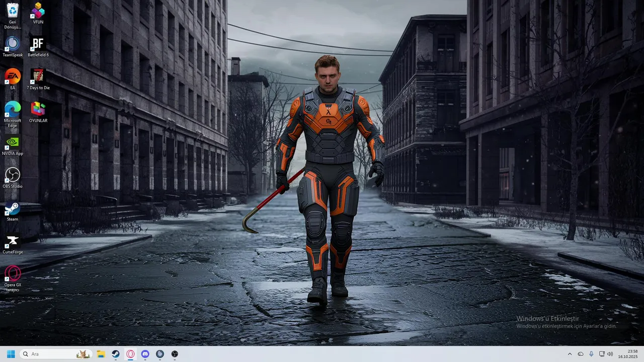
Task: Open network status from the tray
Action: pos(602,354)
